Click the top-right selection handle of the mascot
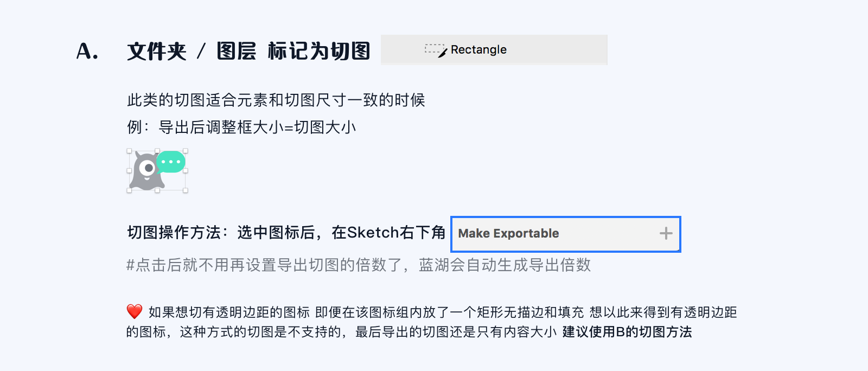The width and height of the screenshot is (868, 371). coord(186,151)
